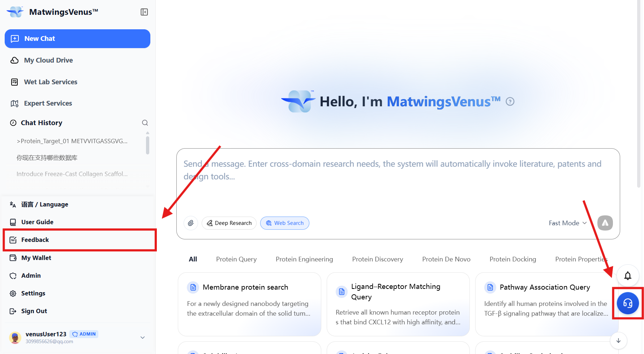Open My Wallet
Screen dimensions: 644x354
[x=36, y=258]
